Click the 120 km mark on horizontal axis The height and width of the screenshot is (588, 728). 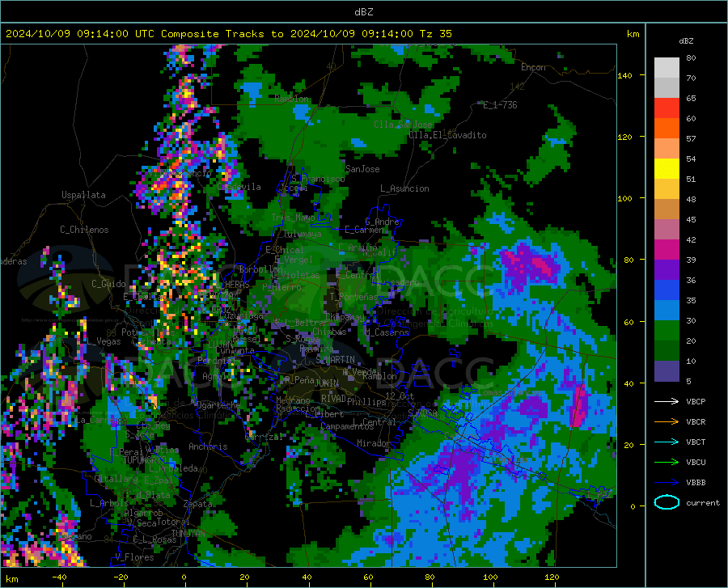click(552, 577)
